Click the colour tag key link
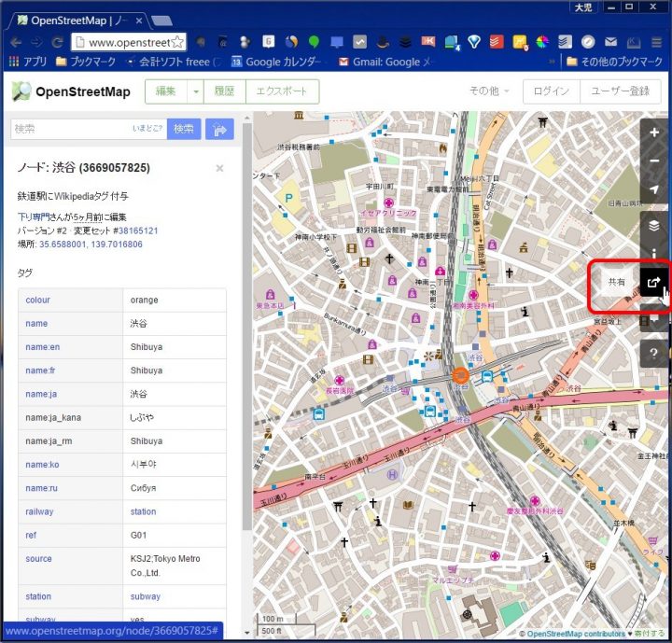The width and height of the screenshot is (672, 643). 37,301
